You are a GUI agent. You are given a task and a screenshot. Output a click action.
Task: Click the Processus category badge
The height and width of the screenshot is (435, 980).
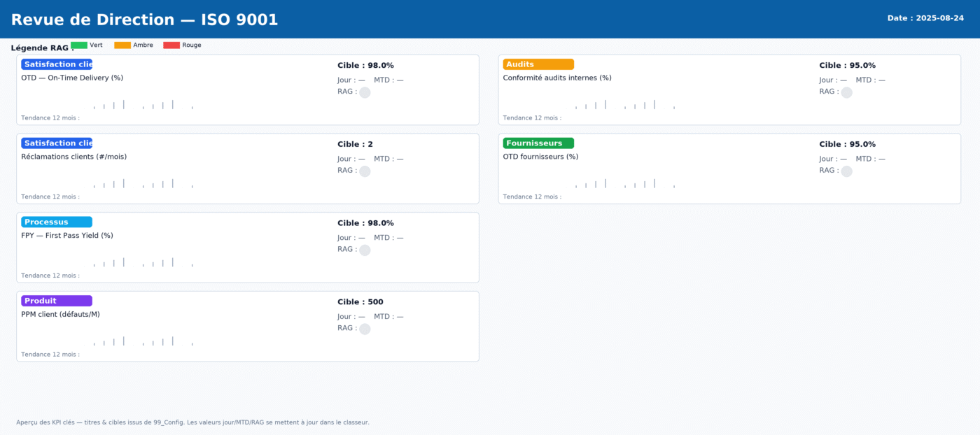click(x=56, y=222)
